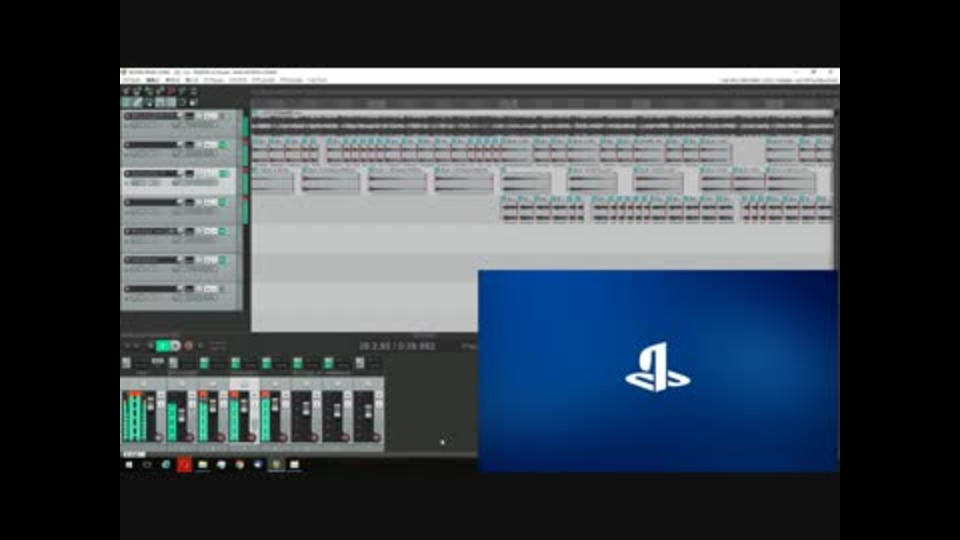Toggle ripple editing toolbar button

pyautogui.click(x=149, y=102)
